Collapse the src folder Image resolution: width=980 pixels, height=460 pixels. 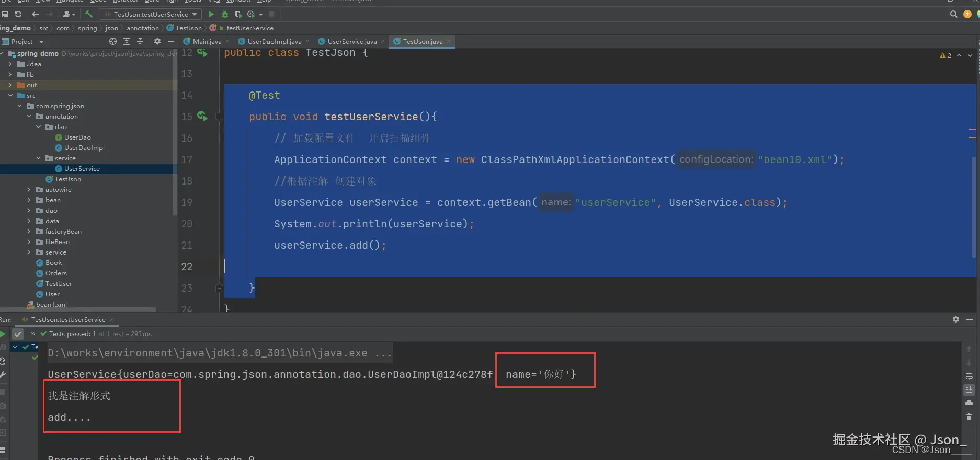(10, 95)
